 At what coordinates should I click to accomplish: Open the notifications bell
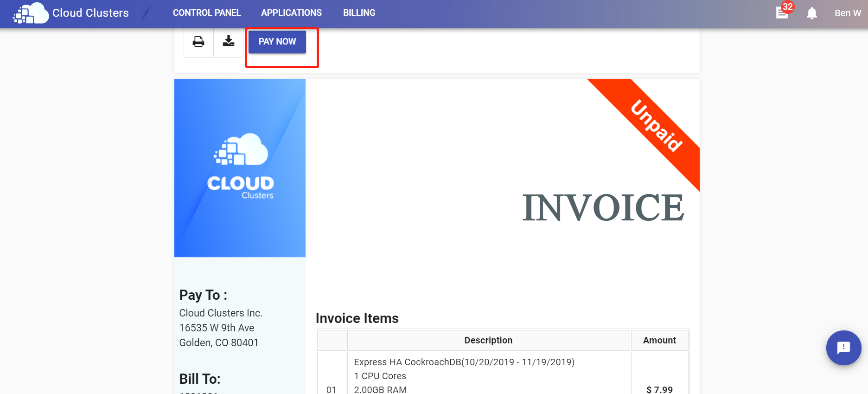point(812,13)
